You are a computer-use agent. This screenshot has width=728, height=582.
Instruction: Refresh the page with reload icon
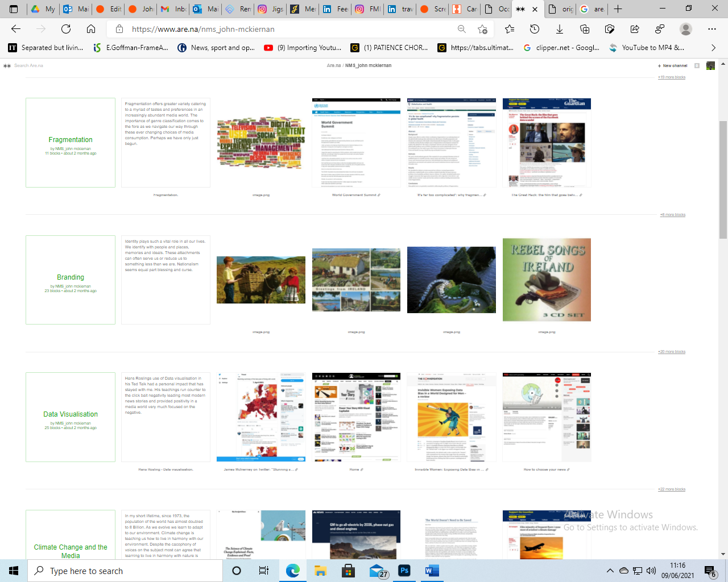point(66,29)
